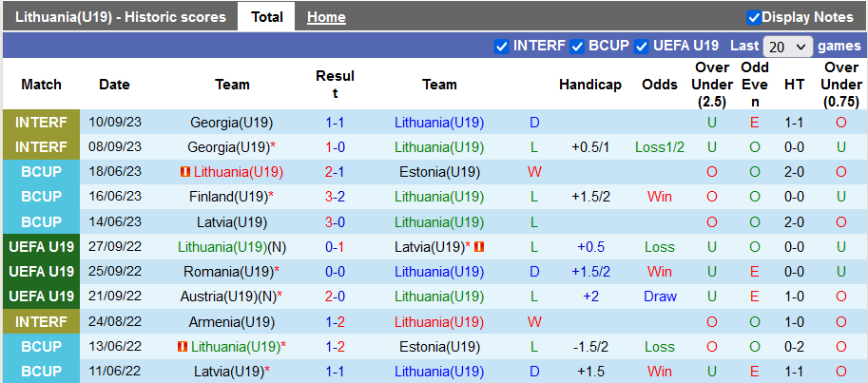Disable the UEFA U19 filter checkbox
This screenshot has height=383, width=868.
pos(642,46)
